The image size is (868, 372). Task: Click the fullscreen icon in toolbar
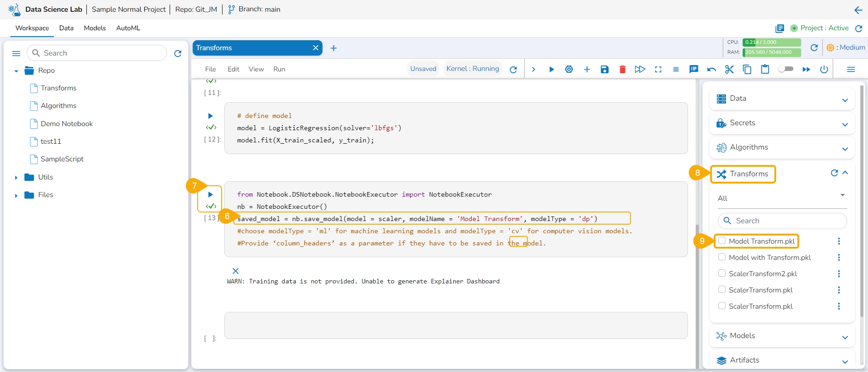pos(658,69)
